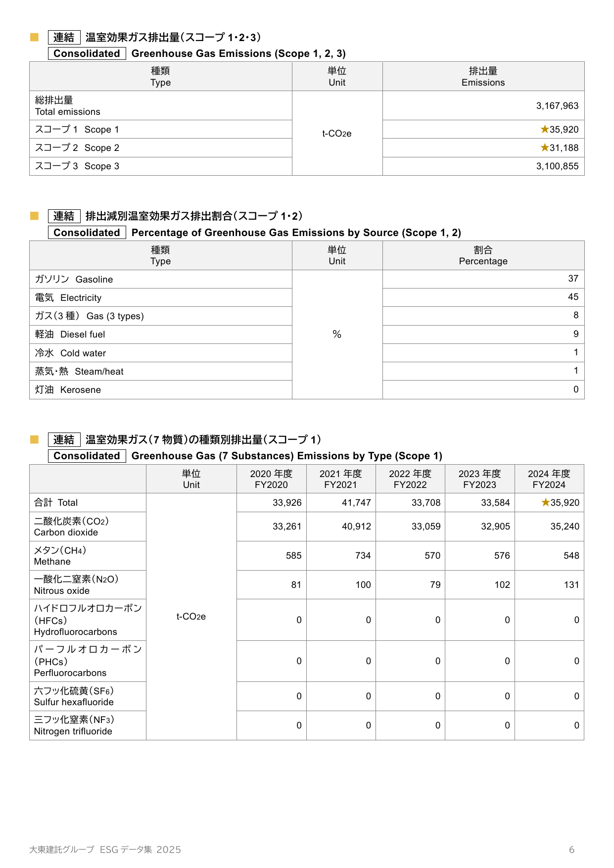The image size is (614, 868).
Task: Click the FY2024 methane value 548
Action: pyautogui.click(x=571, y=556)
